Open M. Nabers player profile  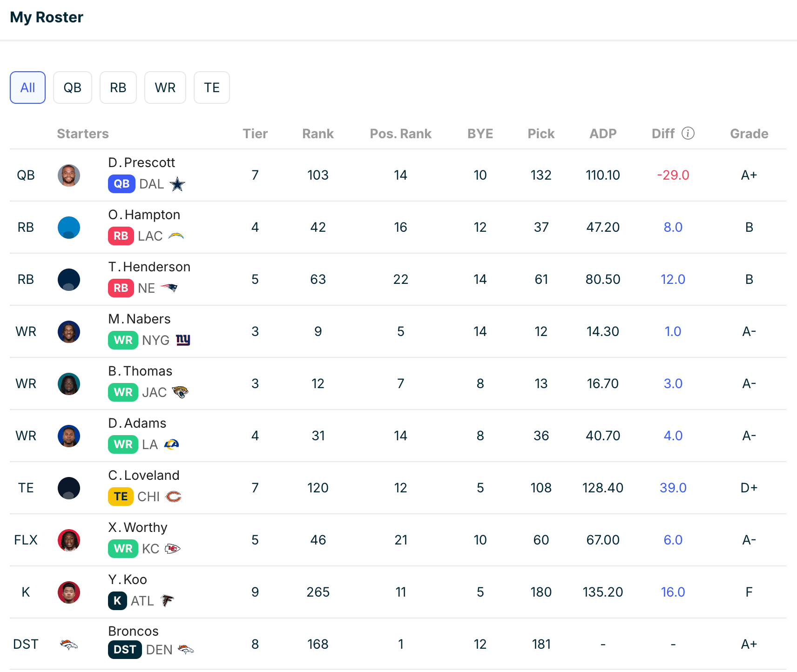pyautogui.click(x=139, y=319)
